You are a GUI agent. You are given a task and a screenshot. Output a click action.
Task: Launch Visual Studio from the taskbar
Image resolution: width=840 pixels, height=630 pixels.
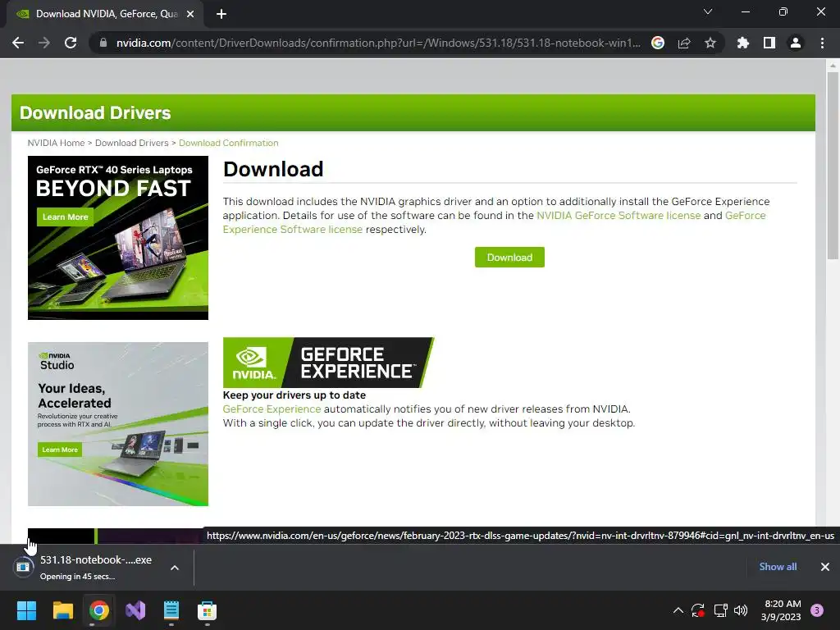pyautogui.click(x=135, y=610)
